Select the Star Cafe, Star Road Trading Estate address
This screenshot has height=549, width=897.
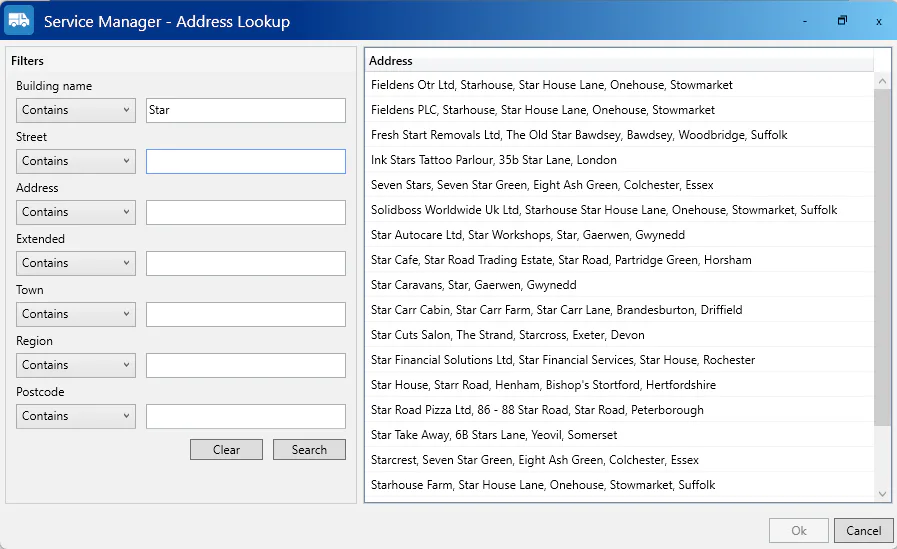pyautogui.click(x=620, y=260)
